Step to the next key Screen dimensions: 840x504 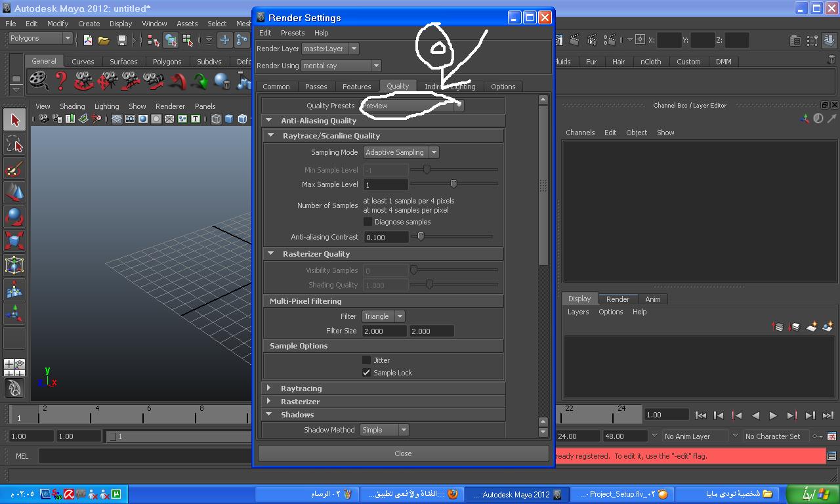coord(791,415)
